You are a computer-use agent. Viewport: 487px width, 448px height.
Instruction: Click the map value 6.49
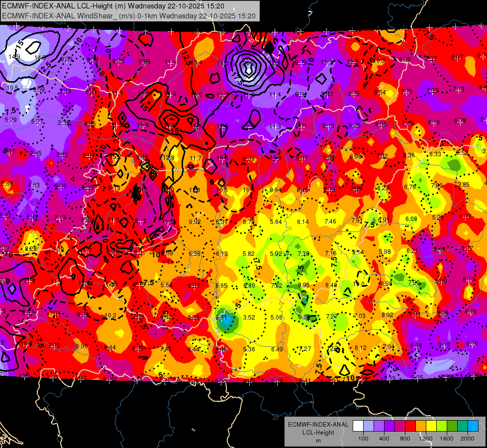click(x=277, y=349)
